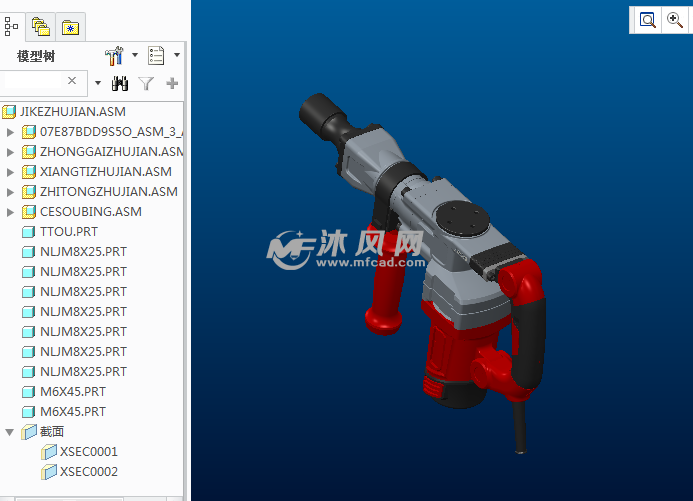Viewport: 693px width, 501px height.
Task: Click the tree display list icon
Action: (x=156, y=56)
